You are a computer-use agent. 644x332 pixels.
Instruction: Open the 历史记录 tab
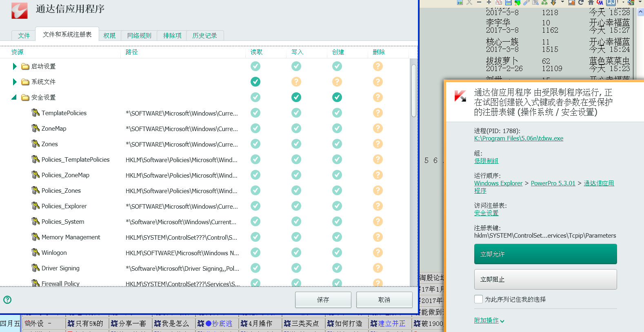[204, 36]
